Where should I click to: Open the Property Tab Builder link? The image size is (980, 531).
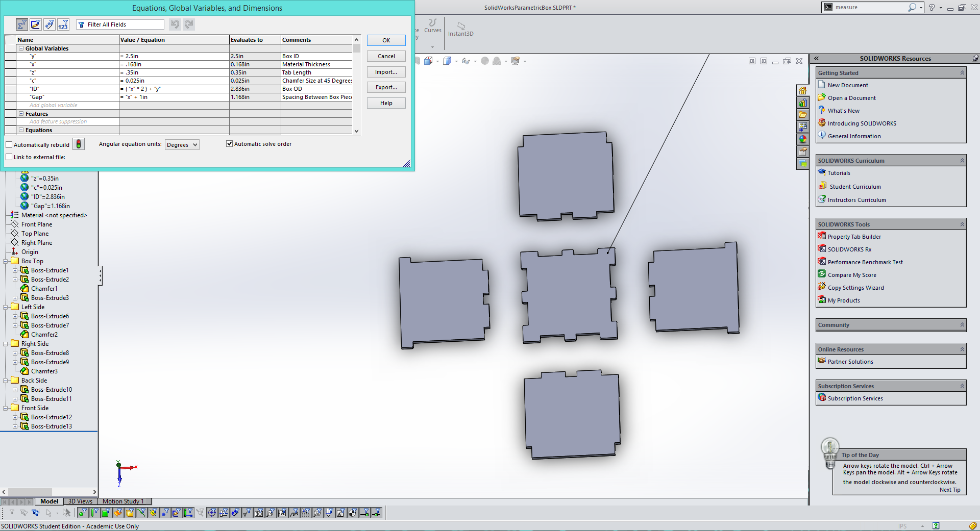854,237
